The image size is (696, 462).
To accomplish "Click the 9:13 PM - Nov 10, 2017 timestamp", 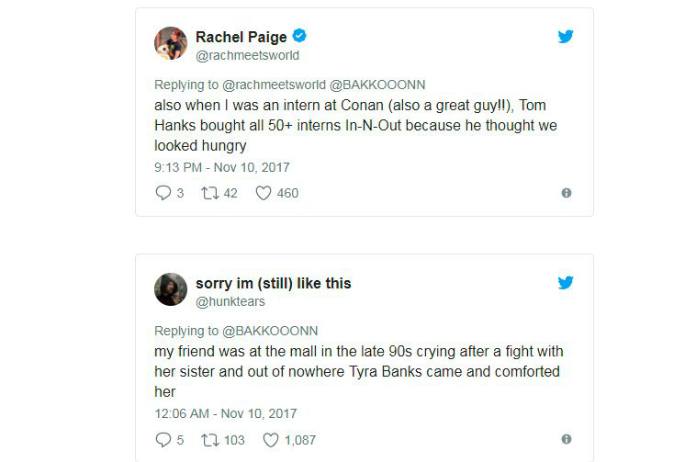I will [221, 167].
